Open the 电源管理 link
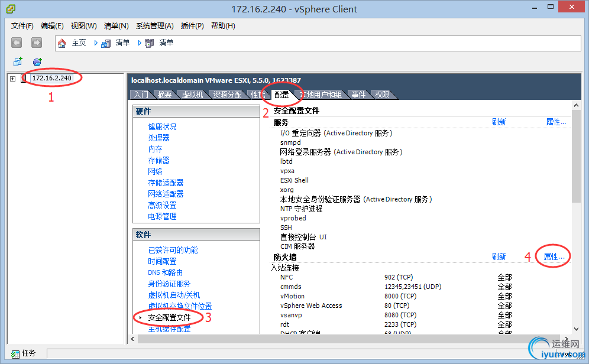The height and width of the screenshot is (364, 589). coord(162,216)
